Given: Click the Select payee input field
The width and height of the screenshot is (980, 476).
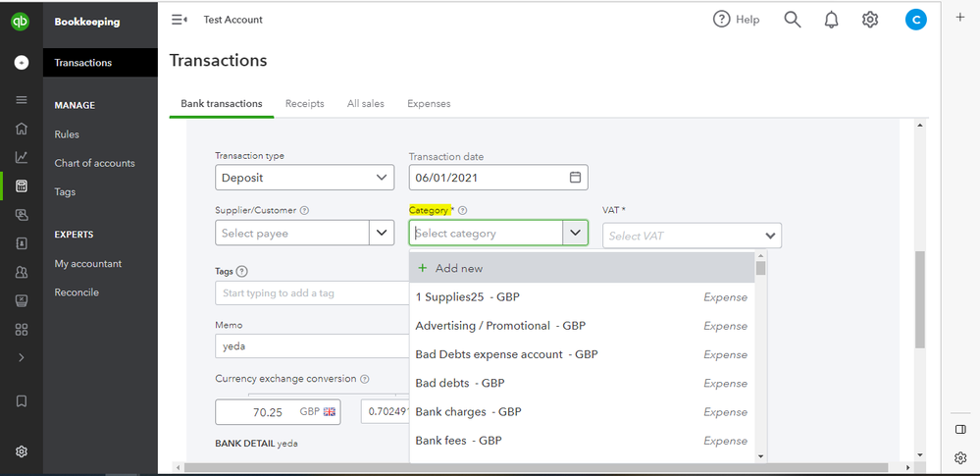Looking at the screenshot, I should coord(292,233).
